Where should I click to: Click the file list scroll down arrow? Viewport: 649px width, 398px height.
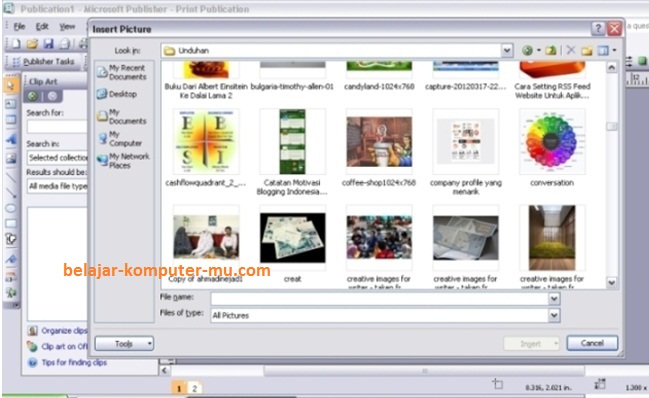coord(612,283)
